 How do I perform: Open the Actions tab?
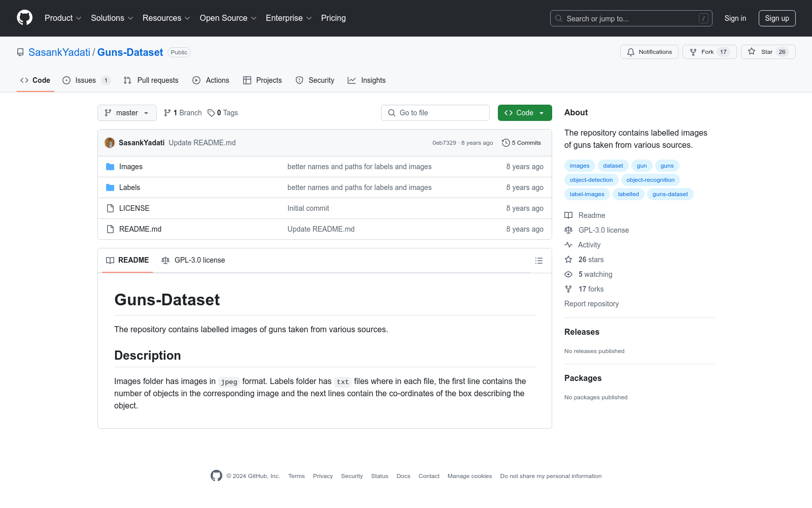pyautogui.click(x=211, y=80)
